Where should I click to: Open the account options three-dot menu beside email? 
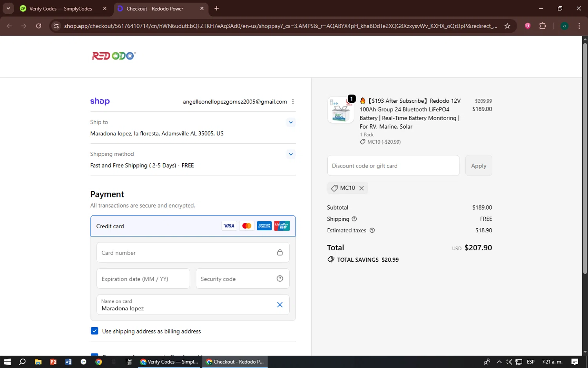click(x=293, y=102)
